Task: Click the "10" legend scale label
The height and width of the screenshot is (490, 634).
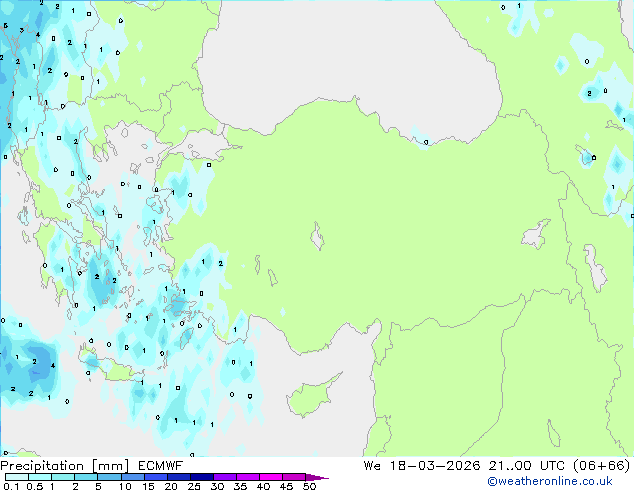Action: pyautogui.click(x=125, y=486)
